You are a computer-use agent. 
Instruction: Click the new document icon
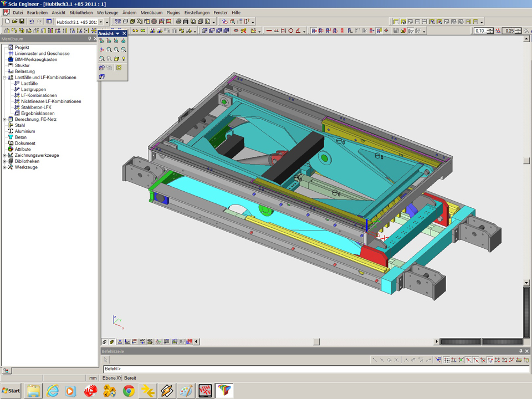point(7,22)
